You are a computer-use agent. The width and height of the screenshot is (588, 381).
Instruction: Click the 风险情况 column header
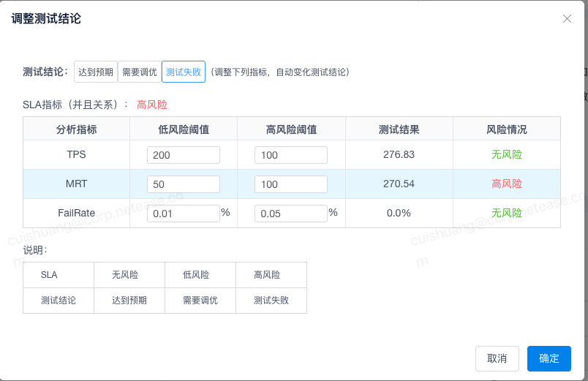[507, 129]
